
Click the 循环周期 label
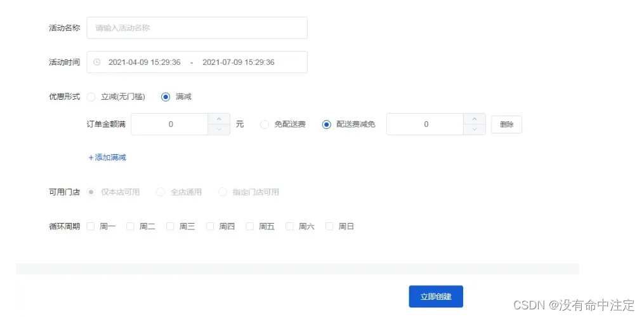pos(65,226)
